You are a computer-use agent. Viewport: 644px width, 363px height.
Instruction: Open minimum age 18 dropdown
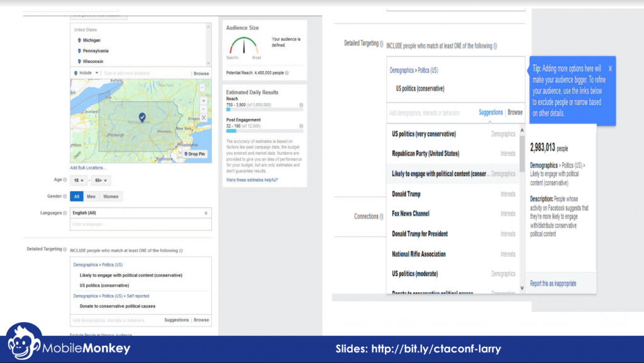79,181
